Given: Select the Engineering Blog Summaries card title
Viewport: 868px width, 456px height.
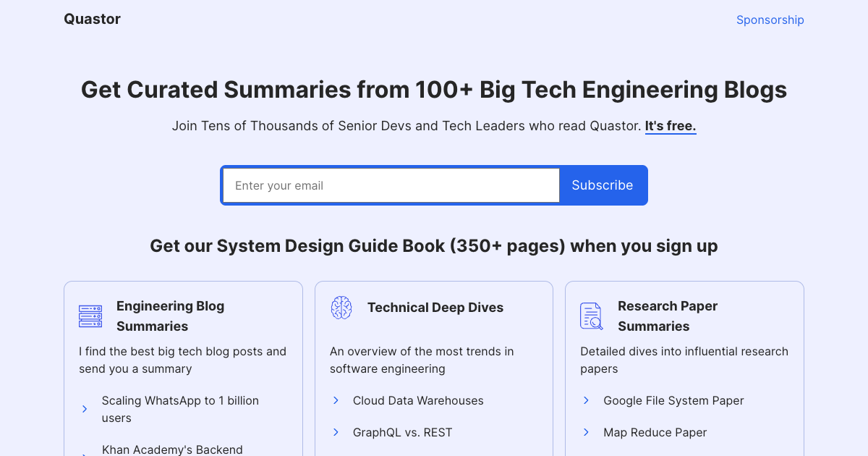Looking at the screenshot, I should coord(170,316).
